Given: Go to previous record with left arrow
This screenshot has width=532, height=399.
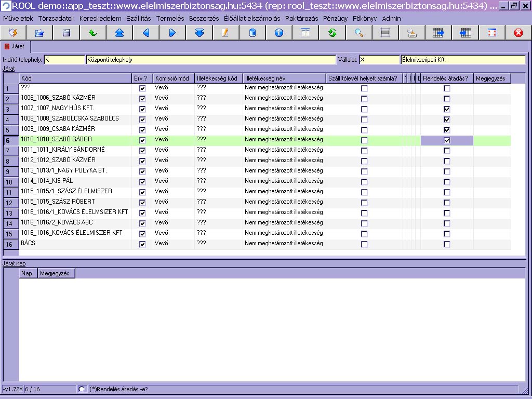Looking at the screenshot, I should pos(146,33).
